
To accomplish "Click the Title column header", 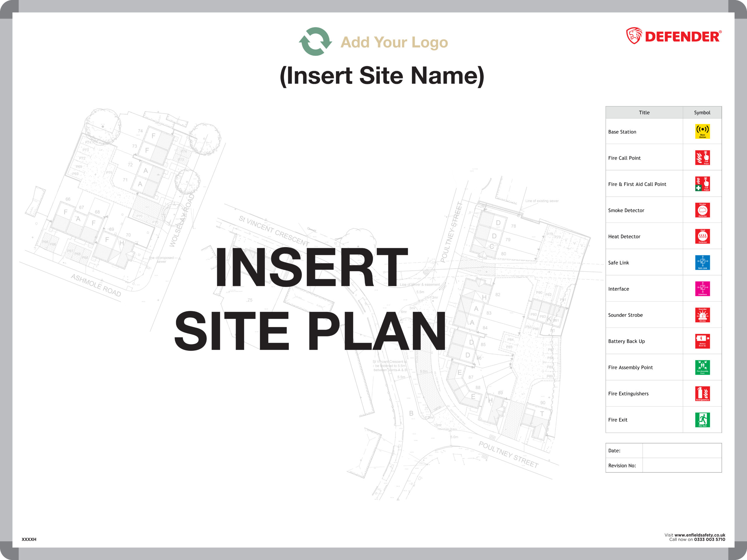I will click(644, 113).
